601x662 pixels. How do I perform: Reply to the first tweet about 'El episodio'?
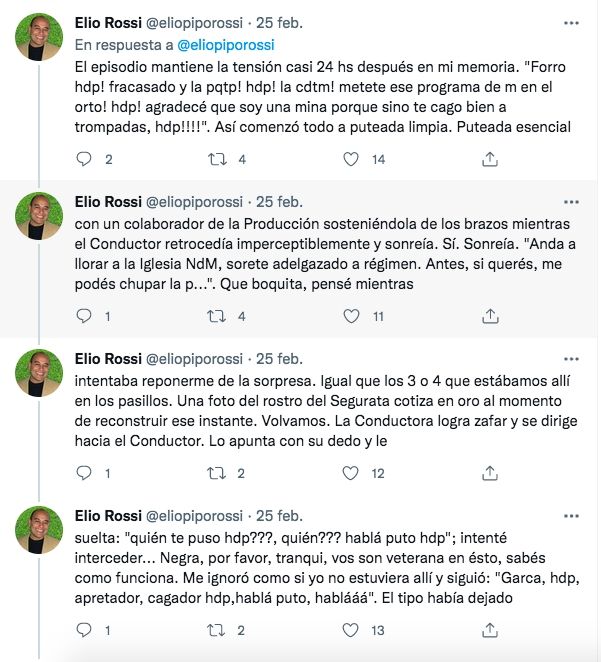click(x=84, y=159)
